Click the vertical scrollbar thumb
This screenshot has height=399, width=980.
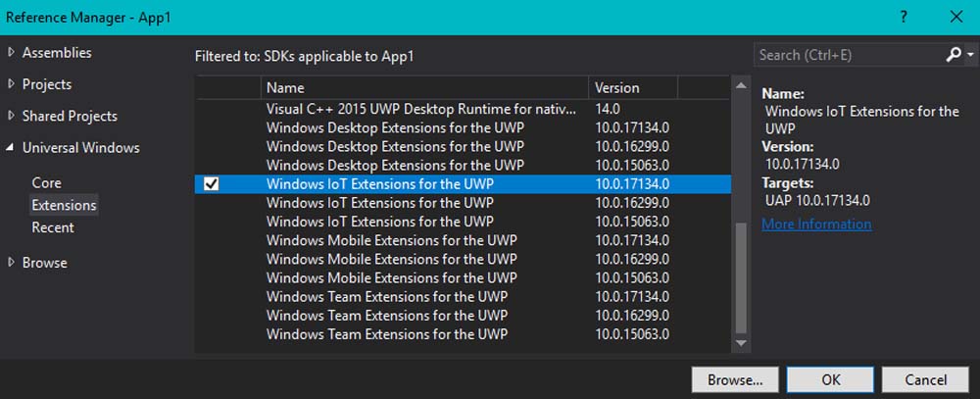(x=741, y=277)
